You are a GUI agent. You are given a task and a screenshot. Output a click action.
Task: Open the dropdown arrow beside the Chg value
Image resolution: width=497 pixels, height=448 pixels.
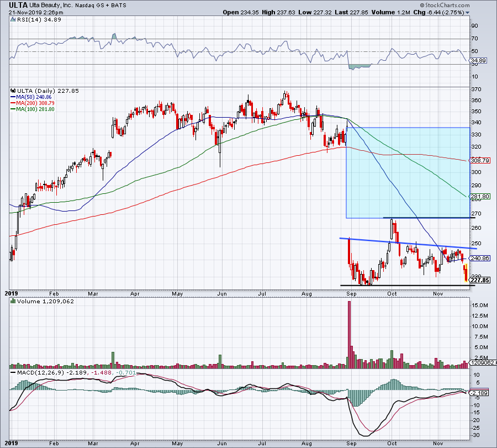point(467,13)
